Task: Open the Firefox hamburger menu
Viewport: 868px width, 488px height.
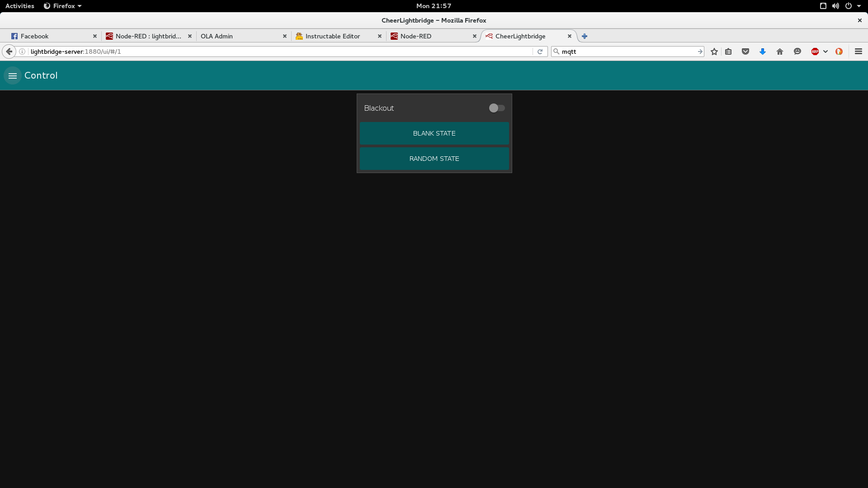Action: 859,52
